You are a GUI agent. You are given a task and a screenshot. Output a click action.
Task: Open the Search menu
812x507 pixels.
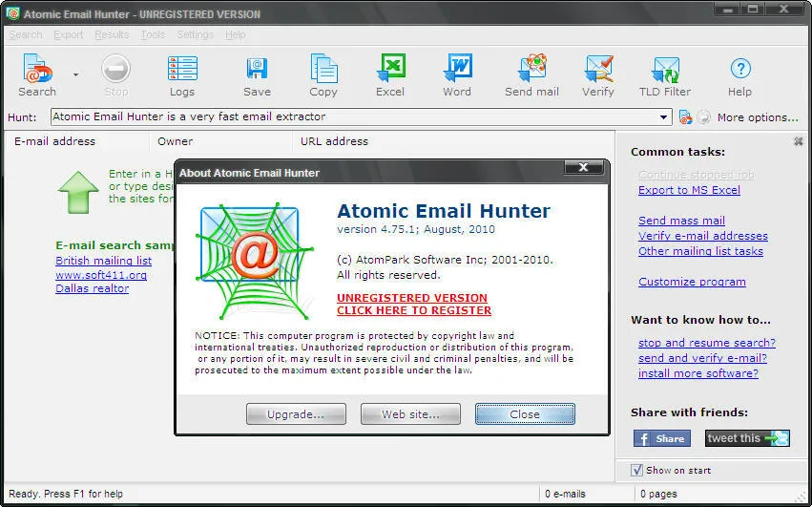pos(26,34)
